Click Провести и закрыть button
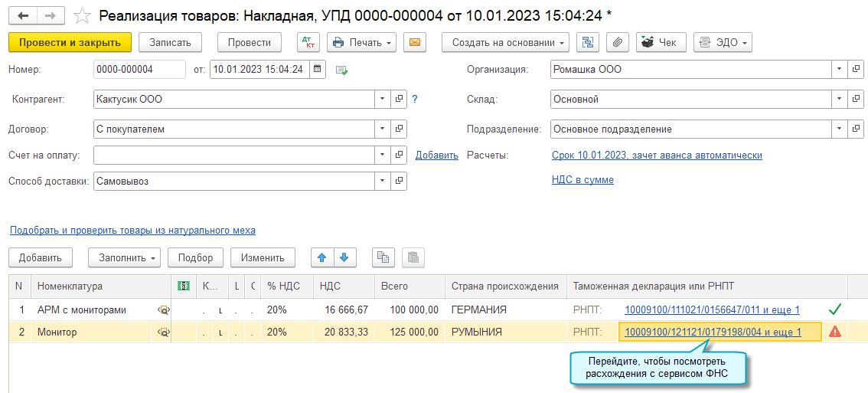 coord(70,42)
